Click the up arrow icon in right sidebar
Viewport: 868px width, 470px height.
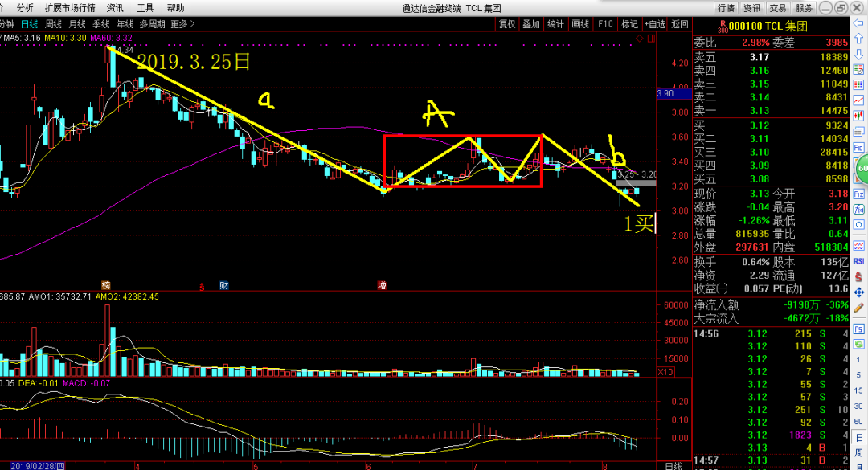[x=858, y=39]
